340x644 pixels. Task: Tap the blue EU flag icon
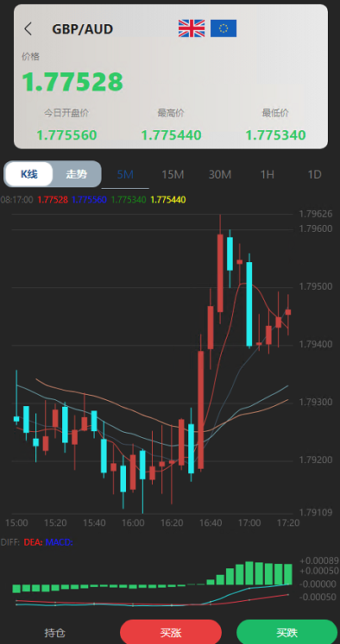[x=224, y=28]
